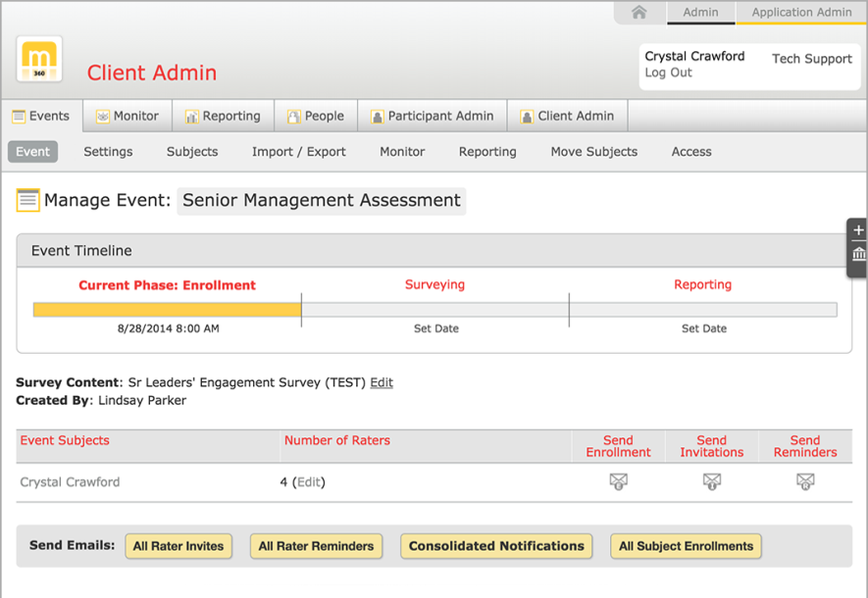This screenshot has width=868, height=598.
Task: Click the plus icon on right edge panel
Action: pos(858,231)
